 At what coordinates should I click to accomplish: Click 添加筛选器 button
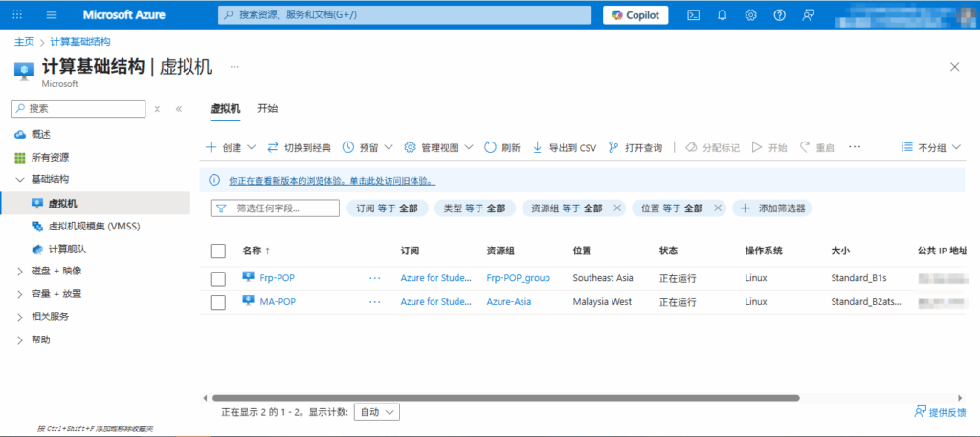pyautogui.click(x=772, y=208)
